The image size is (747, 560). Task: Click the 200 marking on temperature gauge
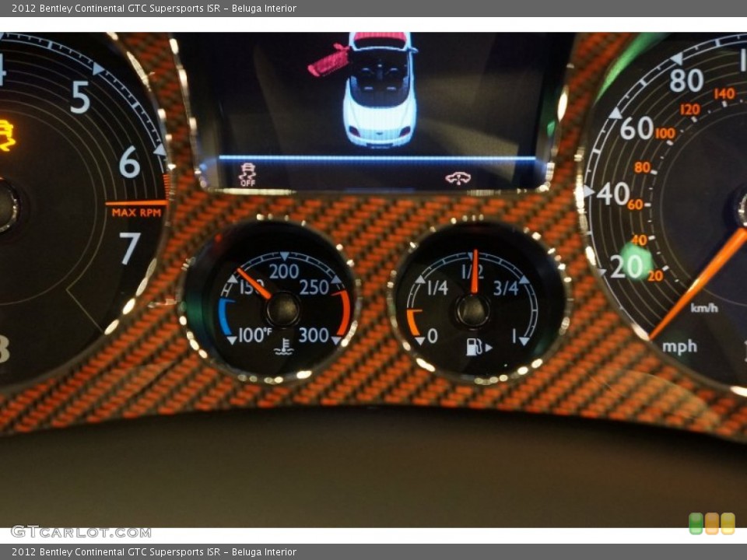point(284,271)
